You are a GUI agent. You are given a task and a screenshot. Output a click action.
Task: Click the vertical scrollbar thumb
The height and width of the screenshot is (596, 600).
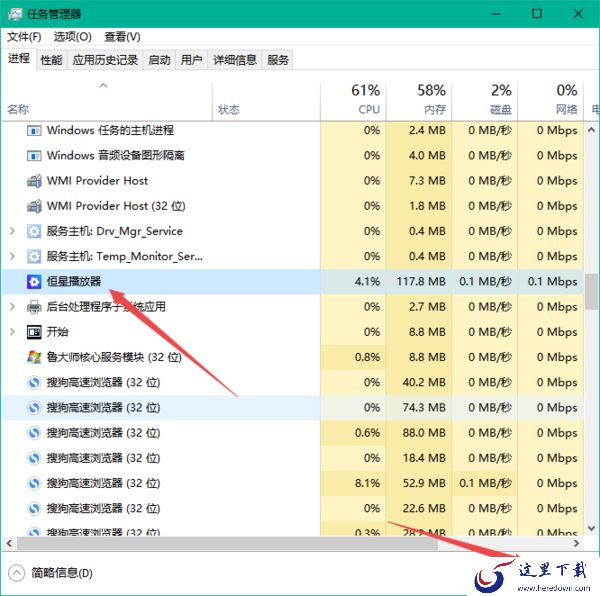591,291
